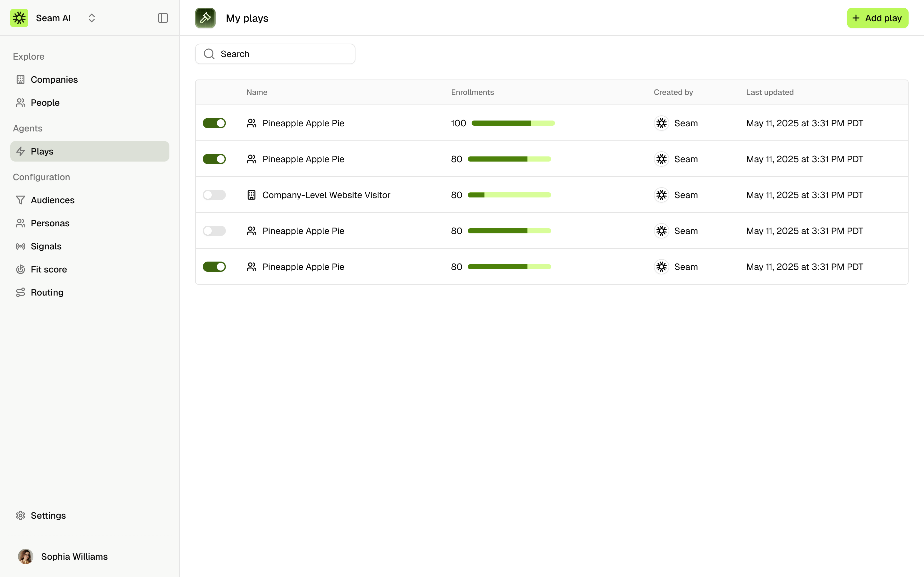Click the Signals broadcast icon in sidebar
This screenshot has width=924, height=577.
coord(21,246)
